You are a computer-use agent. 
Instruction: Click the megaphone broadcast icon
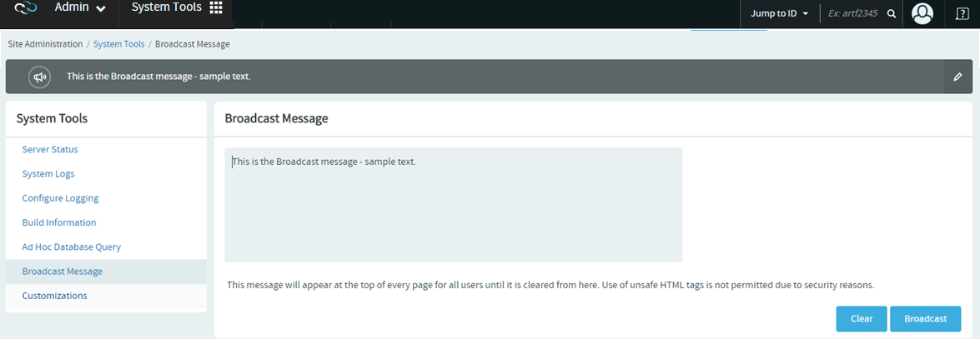point(39,77)
